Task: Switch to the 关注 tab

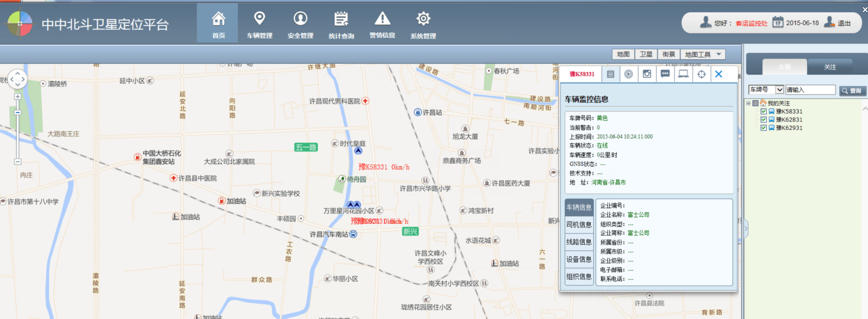Action: click(x=830, y=67)
